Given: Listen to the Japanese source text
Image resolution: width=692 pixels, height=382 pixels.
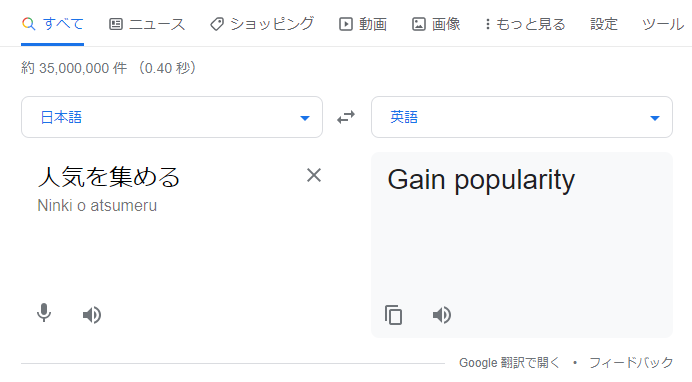Looking at the screenshot, I should 92,315.
